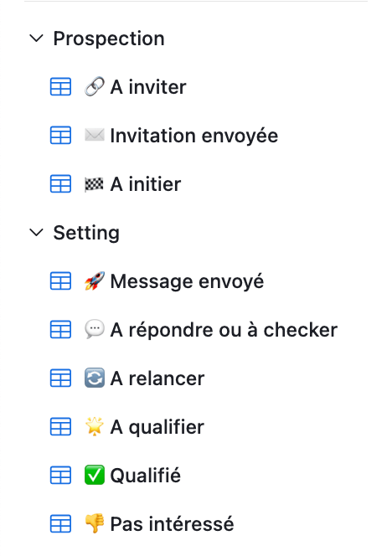Click the table icon beside A initier
This screenshot has height=556, width=392.
(x=60, y=183)
